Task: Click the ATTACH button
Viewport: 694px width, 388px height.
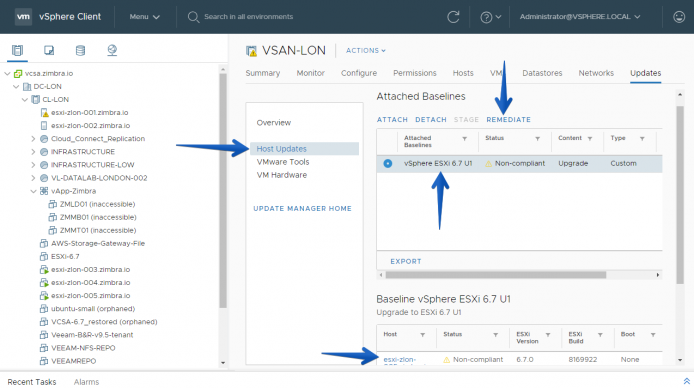Action: [x=392, y=120]
